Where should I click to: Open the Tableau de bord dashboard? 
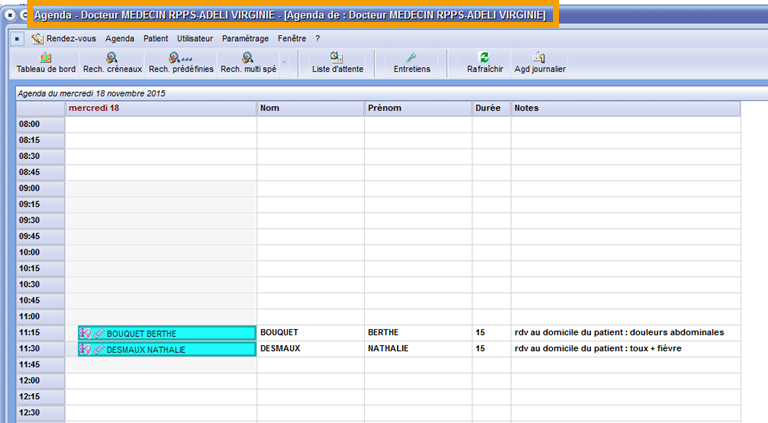tap(46, 63)
